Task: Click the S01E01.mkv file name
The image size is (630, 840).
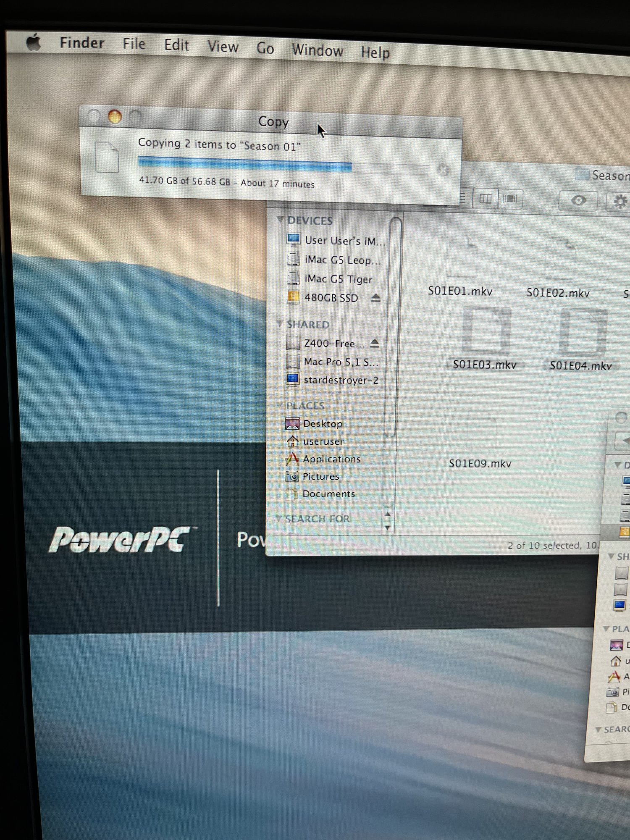Action: (460, 291)
